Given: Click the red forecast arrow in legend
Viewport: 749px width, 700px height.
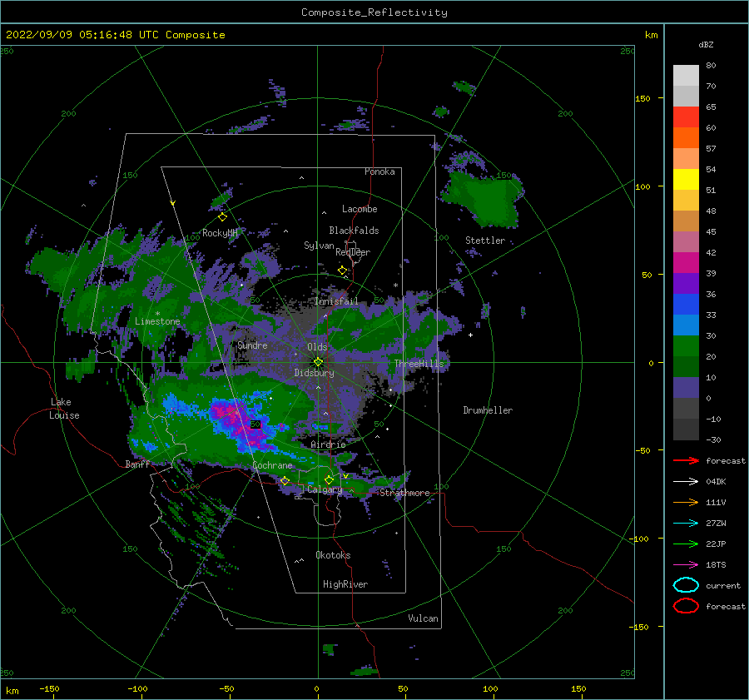Looking at the screenshot, I should tap(686, 460).
